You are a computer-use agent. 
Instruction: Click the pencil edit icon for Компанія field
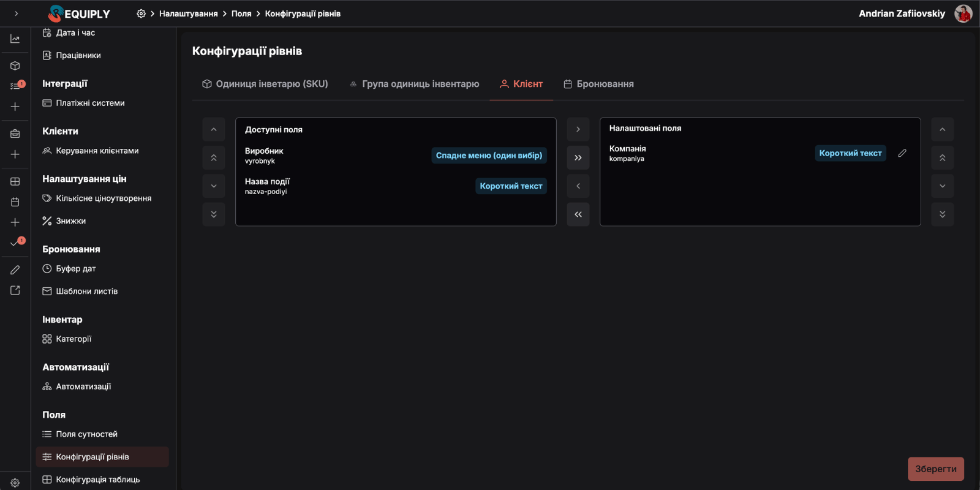[902, 153]
